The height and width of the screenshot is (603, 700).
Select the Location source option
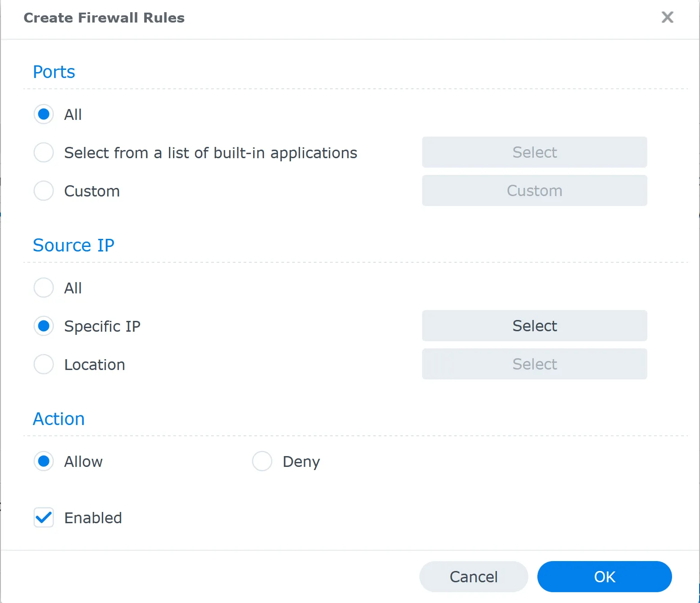tap(43, 364)
